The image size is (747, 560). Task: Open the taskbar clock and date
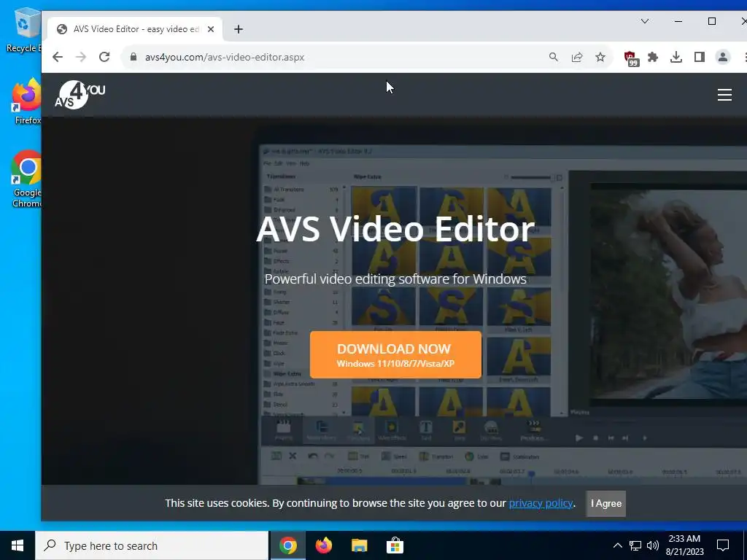tap(684, 545)
